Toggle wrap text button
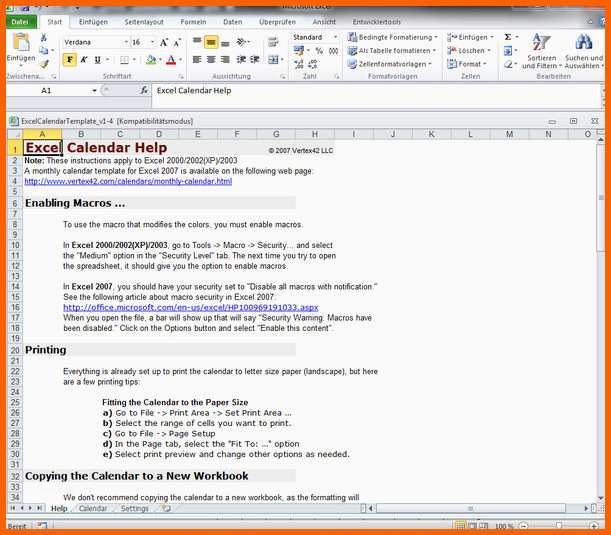The width and height of the screenshot is (611, 535). 273,41
